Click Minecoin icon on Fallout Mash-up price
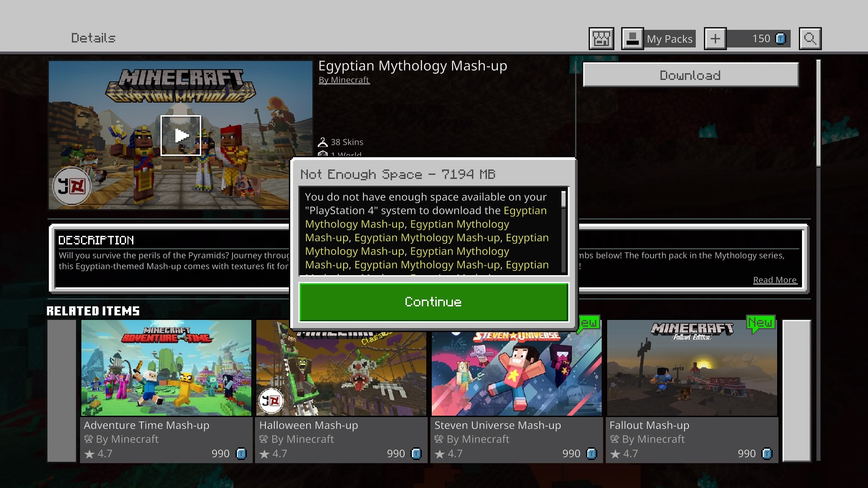Screen dimensions: 868x488 click(x=767, y=454)
